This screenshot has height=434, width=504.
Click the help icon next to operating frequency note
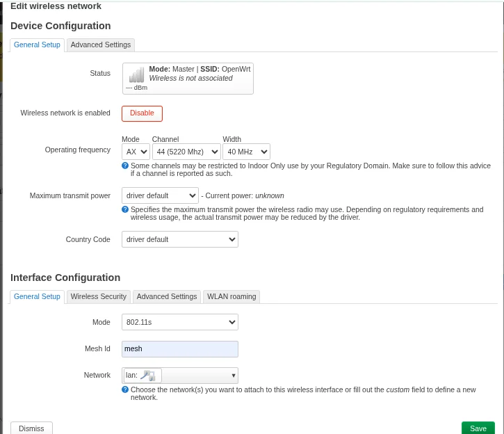[125, 166]
